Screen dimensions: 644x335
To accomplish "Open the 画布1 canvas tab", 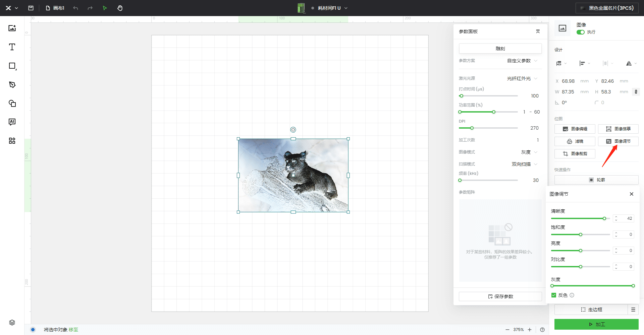I will 55,8.
